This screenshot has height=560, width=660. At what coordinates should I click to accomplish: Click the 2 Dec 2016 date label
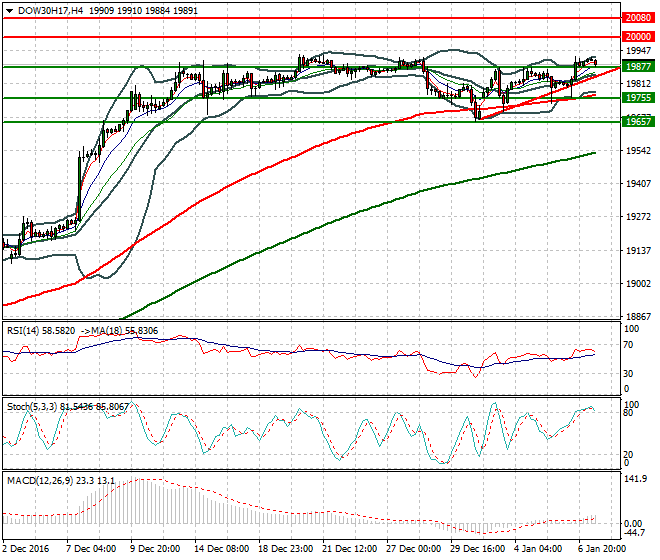25,549
